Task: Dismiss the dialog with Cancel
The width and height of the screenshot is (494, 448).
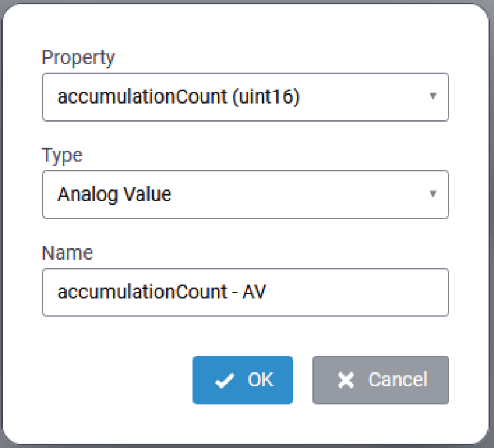Action: pos(380,380)
